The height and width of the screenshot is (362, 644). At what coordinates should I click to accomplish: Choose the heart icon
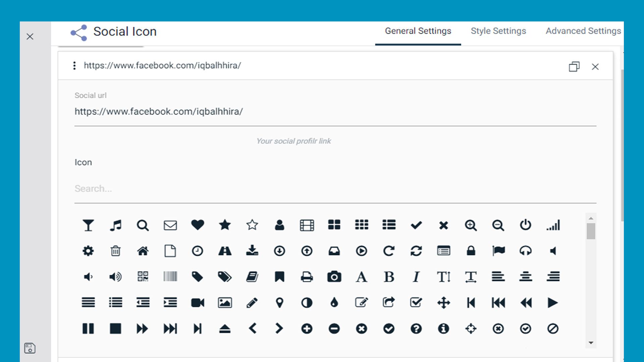pyautogui.click(x=198, y=225)
